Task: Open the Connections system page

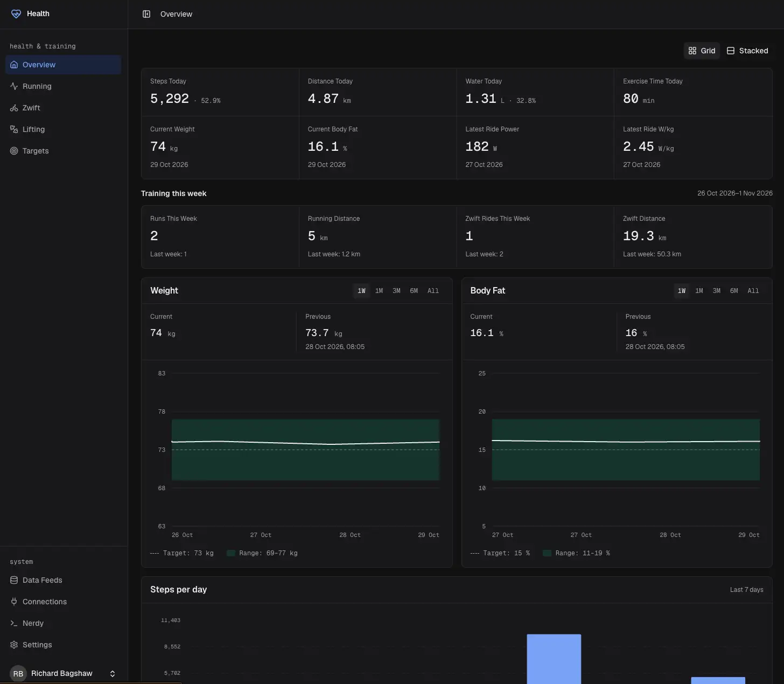Action: click(64, 602)
